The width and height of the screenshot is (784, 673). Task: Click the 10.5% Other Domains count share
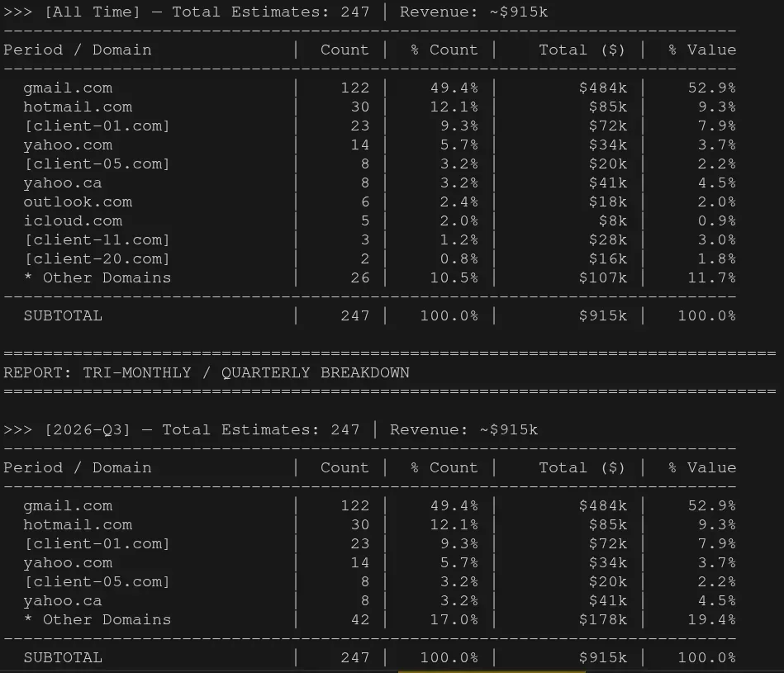[454, 277]
